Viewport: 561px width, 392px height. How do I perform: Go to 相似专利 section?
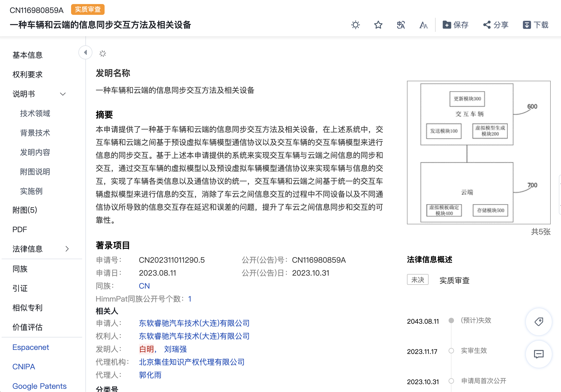coord(28,308)
